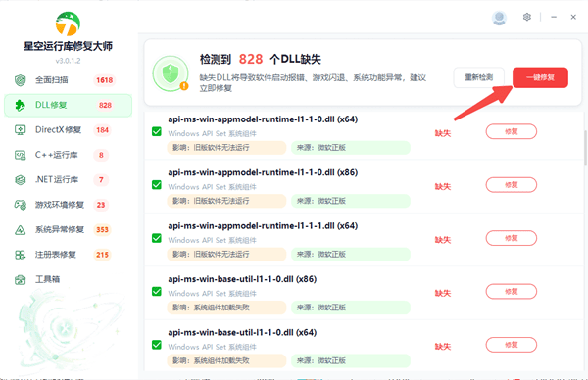The height and width of the screenshot is (380, 588).
Task: Open the 全面扫描 section
Action: click(x=68, y=80)
